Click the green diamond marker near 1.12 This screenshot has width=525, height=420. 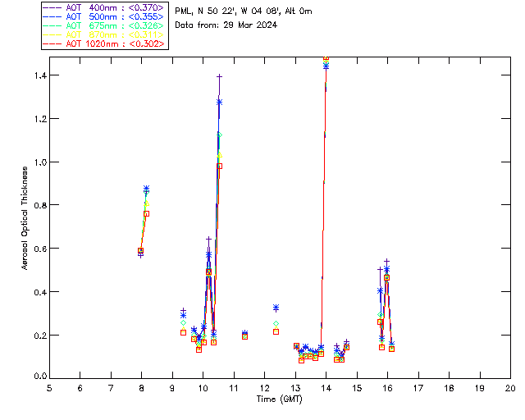(219, 135)
